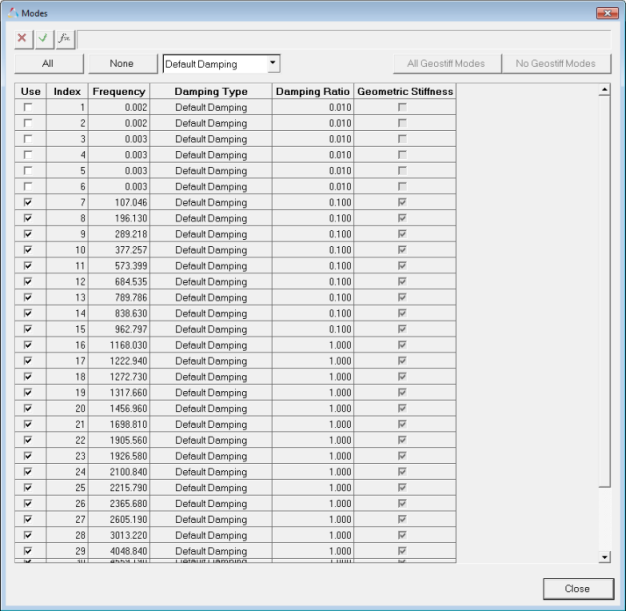Screen dimensions: 626x611
Task: Click the Index column header
Action: pos(67,91)
